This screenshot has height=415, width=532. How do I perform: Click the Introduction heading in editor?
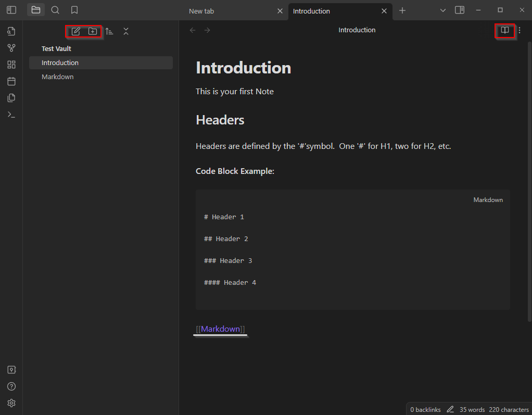[244, 68]
